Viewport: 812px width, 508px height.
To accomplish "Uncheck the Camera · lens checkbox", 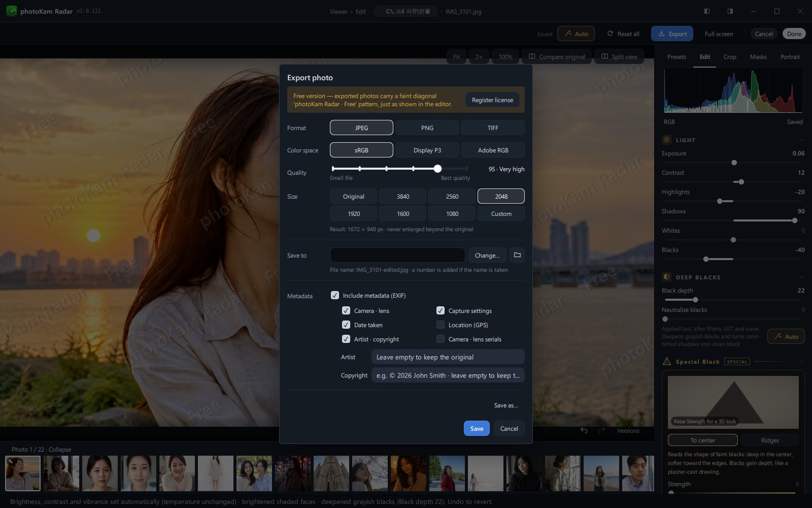I will [346, 310].
